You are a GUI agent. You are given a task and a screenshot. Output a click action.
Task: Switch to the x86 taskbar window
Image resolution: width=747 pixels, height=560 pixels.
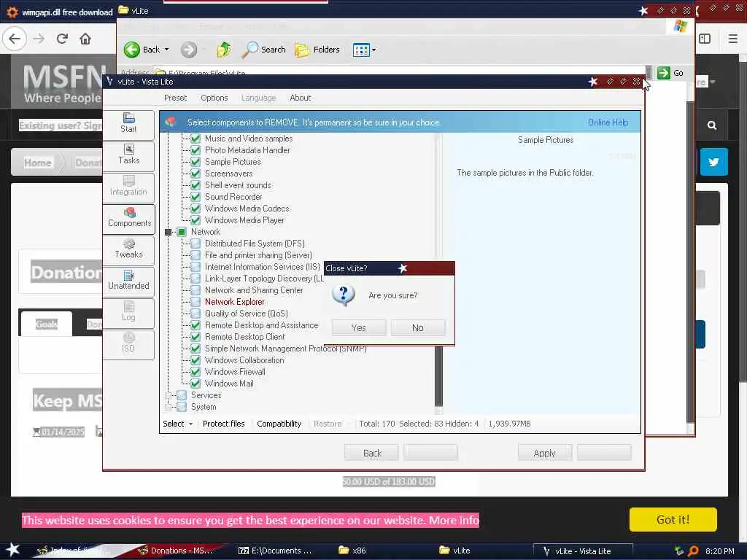pos(352,551)
